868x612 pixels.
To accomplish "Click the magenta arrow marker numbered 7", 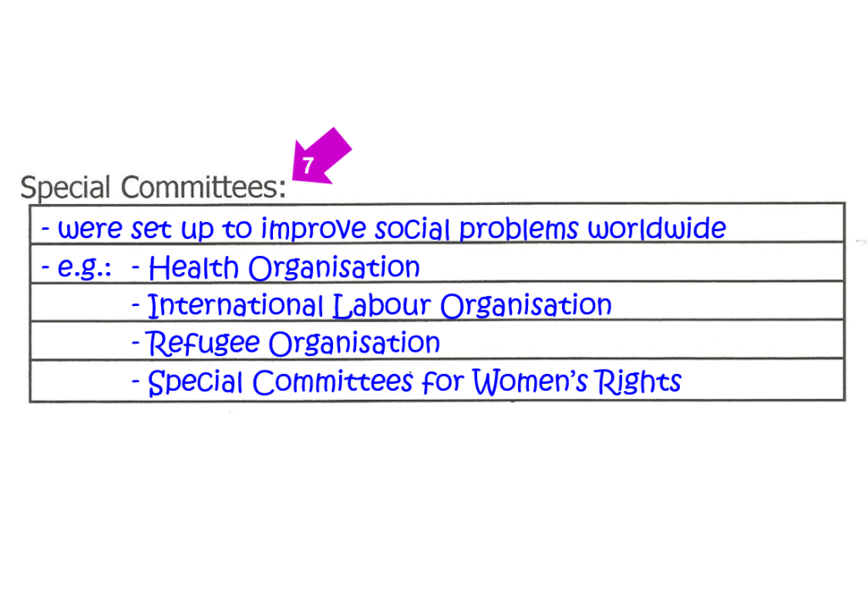I will pos(318,159).
